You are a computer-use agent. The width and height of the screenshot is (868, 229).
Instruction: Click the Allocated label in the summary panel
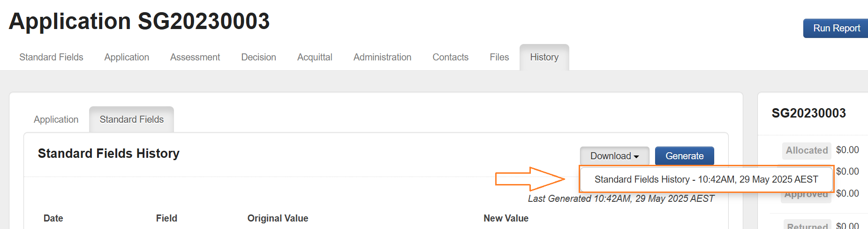click(807, 150)
